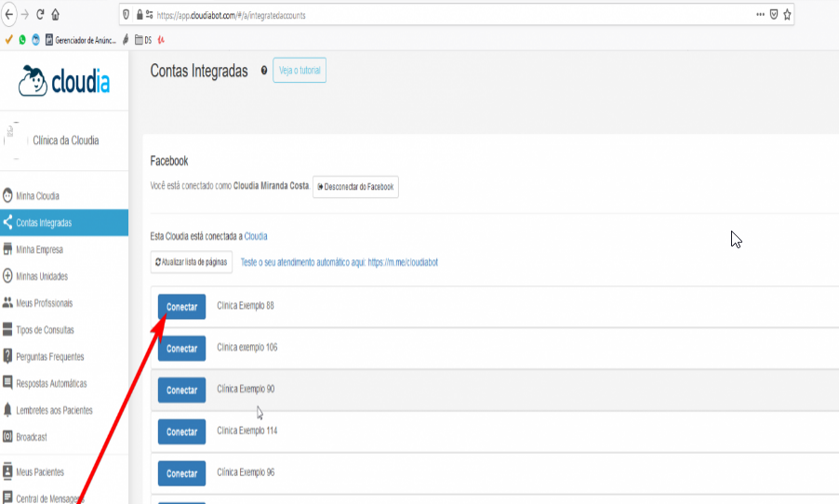Viewport: 839px width, 504px height.
Task: Open the page actions three-dot menu
Action: click(760, 15)
